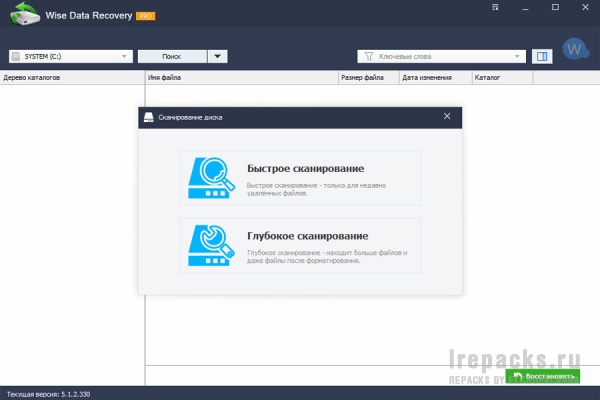
Task: Expand the arrow next to Поиск
Action: [217, 56]
